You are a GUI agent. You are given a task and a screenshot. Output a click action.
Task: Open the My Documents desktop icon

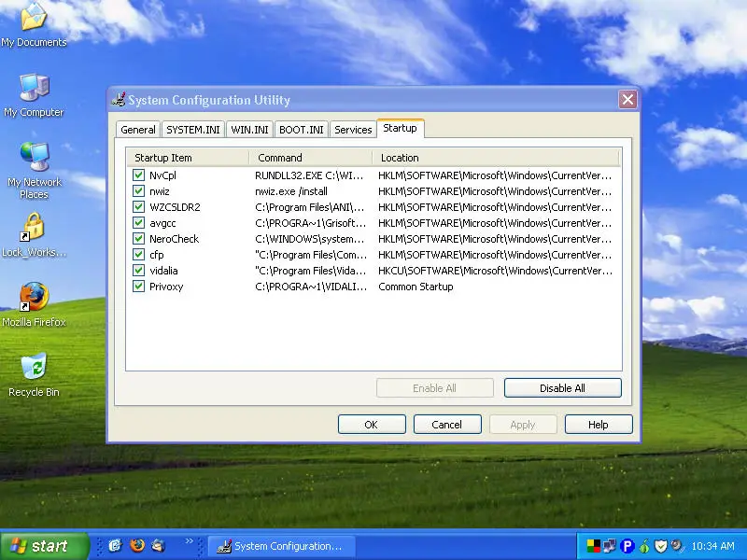(x=34, y=24)
